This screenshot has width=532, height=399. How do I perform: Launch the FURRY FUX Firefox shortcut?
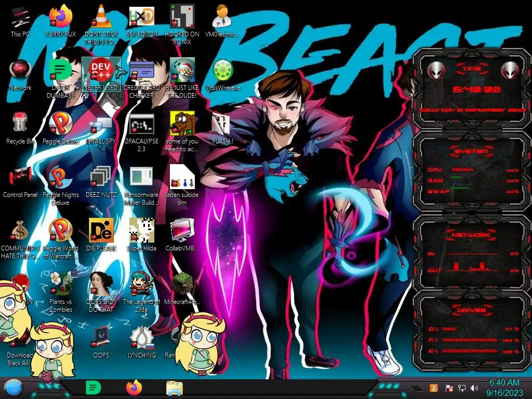pos(61,21)
